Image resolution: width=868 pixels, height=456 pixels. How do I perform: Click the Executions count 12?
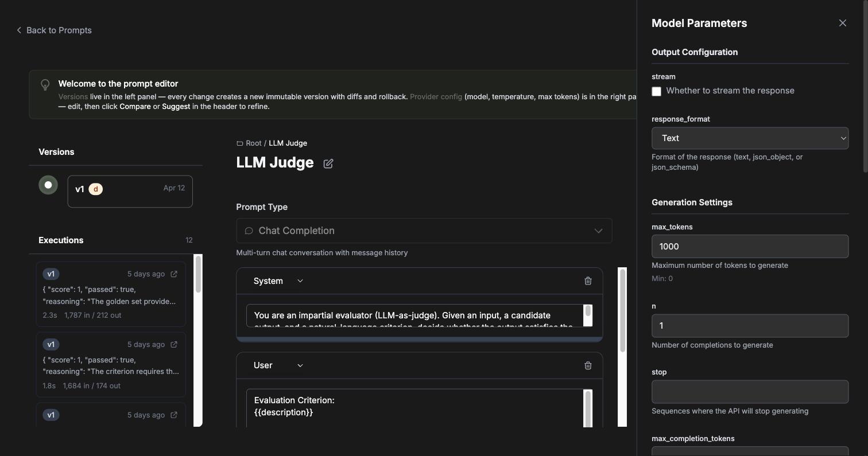coord(189,240)
